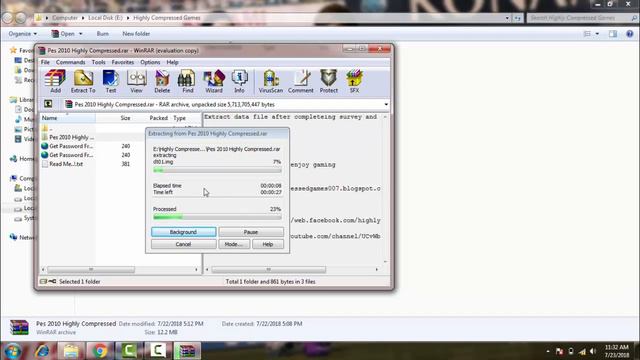Click the View file icon
Image resolution: width=640 pixels, height=360 pixels.
[136, 81]
